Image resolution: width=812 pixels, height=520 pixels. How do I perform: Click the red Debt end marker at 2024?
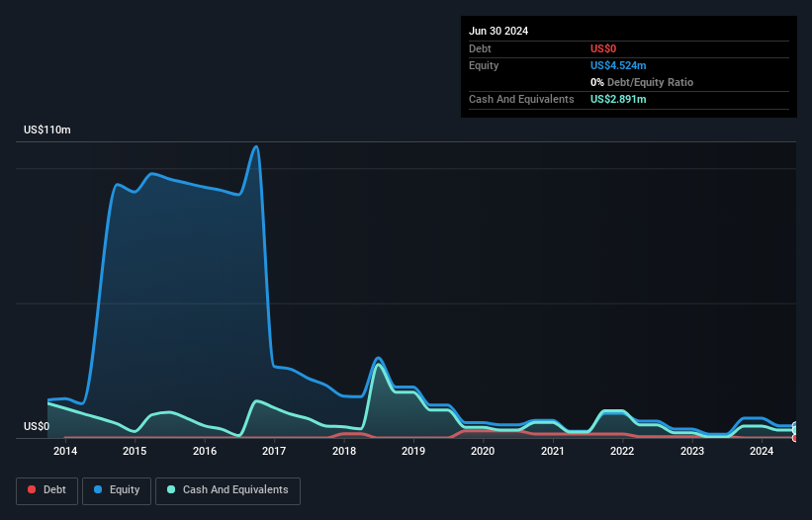click(x=795, y=438)
